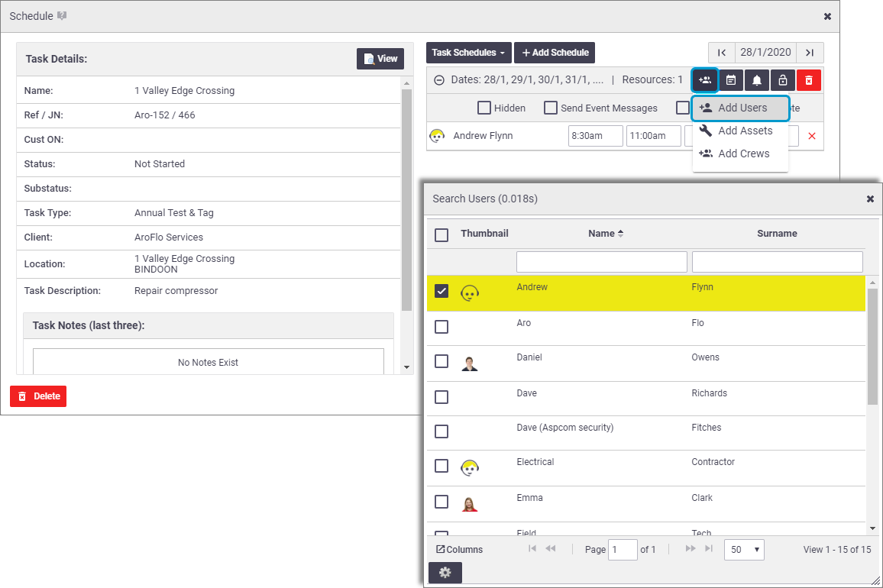Image resolution: width=883 pixels, height=588 pixels.
Task: Open the rows-per-page 50 dropdown
Action: point(744,549)
